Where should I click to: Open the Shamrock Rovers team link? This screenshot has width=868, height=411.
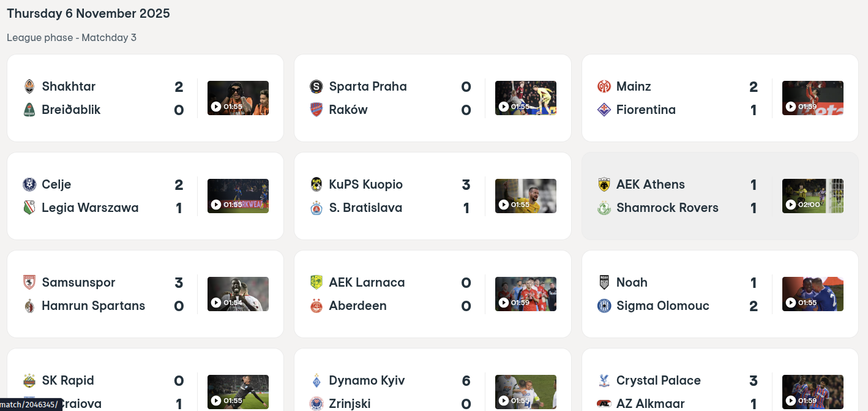tap(667, 208)
